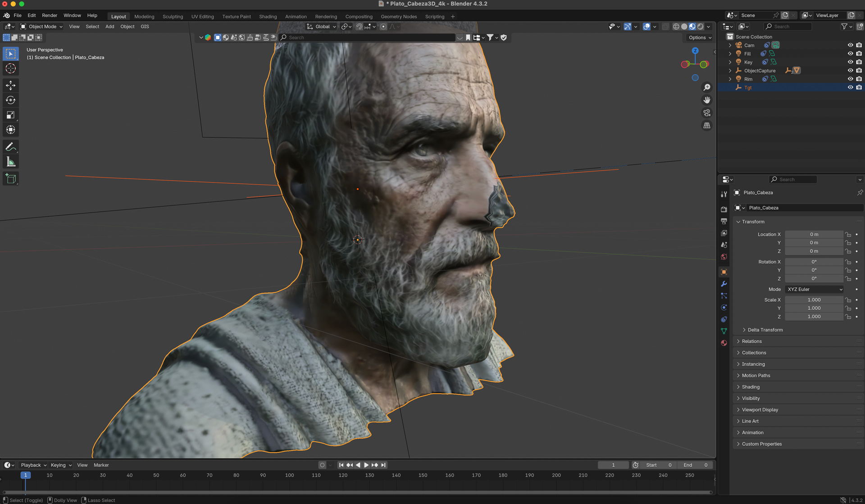The width and height of the screenshot is (865, 504).
Task: Expand the ObjectCapture tree item
Action: (730, 71)
